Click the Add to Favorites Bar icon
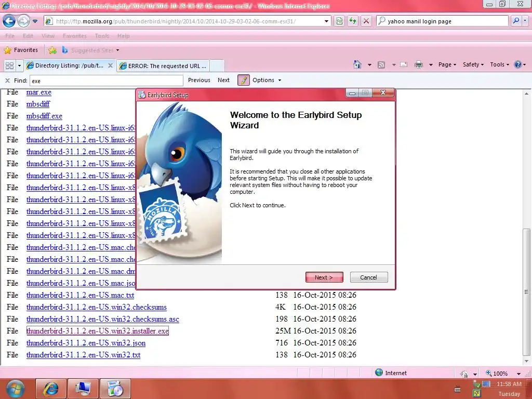 [x=52, y=50]
